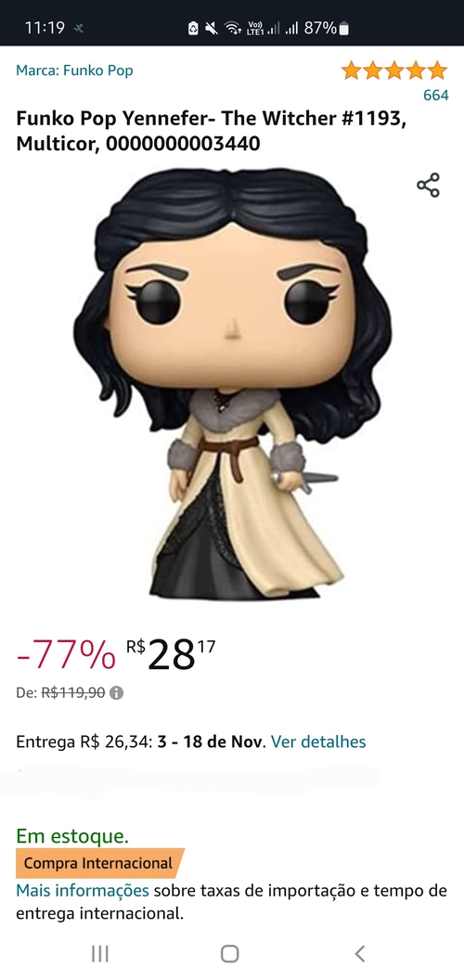Tap the Yennefer Funko Pop product image
Viewport: 464px width, 980px height.
(233, 383)
